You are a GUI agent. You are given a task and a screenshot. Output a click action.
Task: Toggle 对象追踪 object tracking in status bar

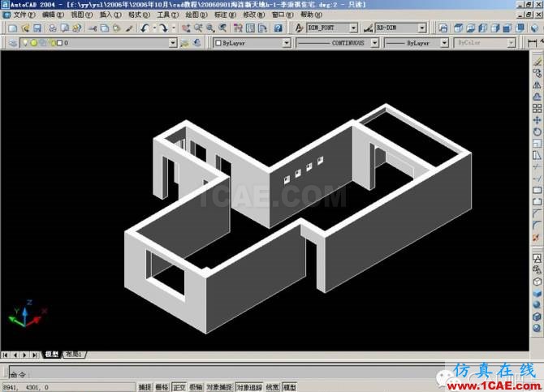[x=249, y=387]
